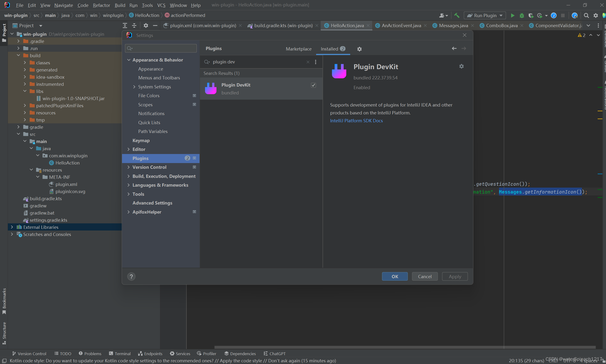Toggle the Services tool window

[180, 354]
